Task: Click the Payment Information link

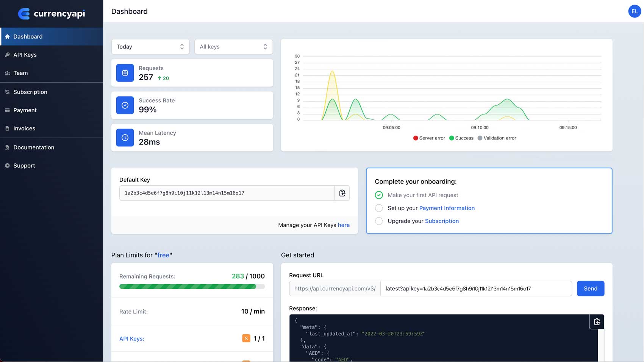Action: tap(447, 208)
